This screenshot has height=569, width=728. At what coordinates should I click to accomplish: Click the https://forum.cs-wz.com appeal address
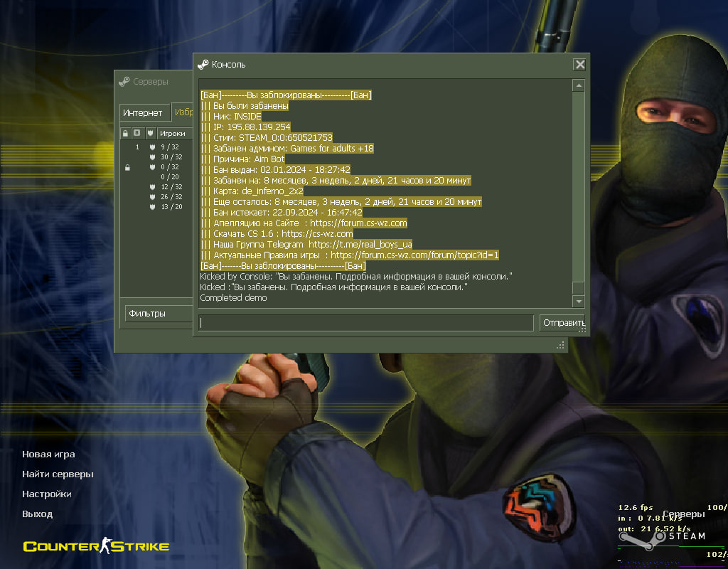(358, 223)
